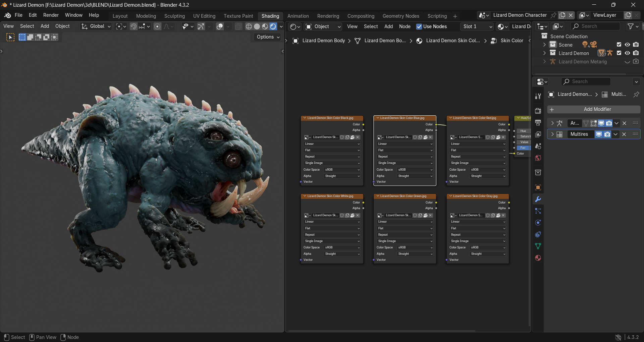The height and width of the screenshot is (342, 644).
Task: Open the View Layer properties tab
Action: coord(538,134)
